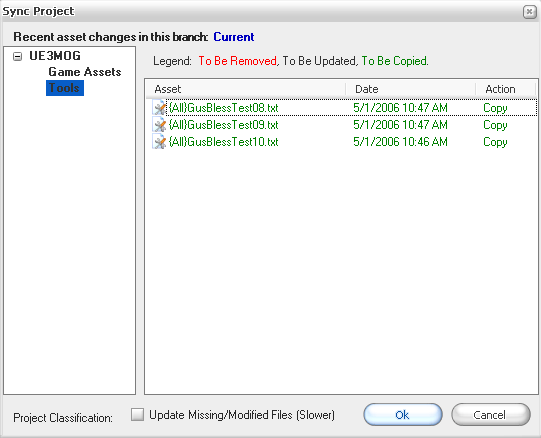Sort list by Asset column header
Screen dimensions: 541x438
point(245,89)
